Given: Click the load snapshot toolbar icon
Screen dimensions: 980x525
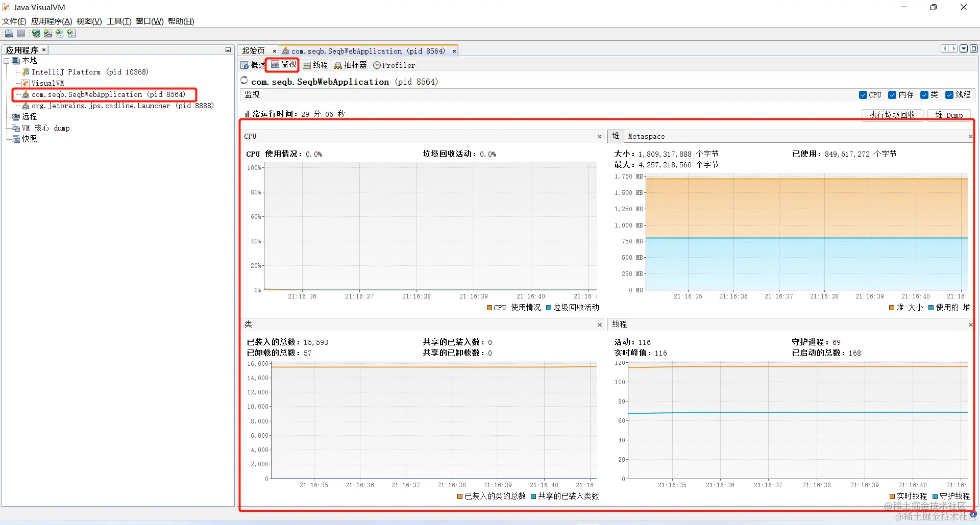Looking at the screenshot, I should click(9, 34).
